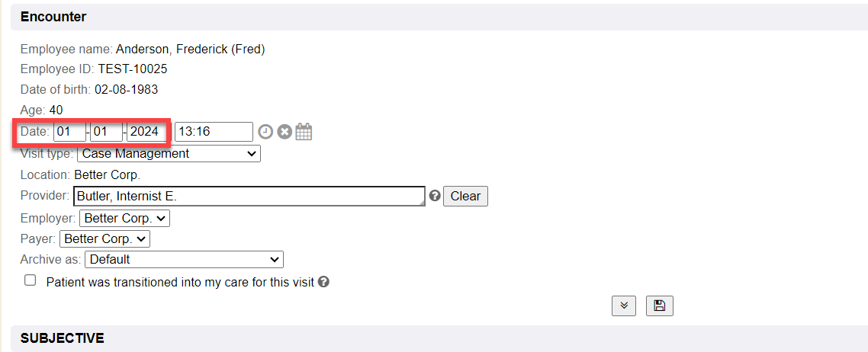This screenshot has width=868, height=352.
Task: Select the day field of the Date
Action: coord(107,132)
